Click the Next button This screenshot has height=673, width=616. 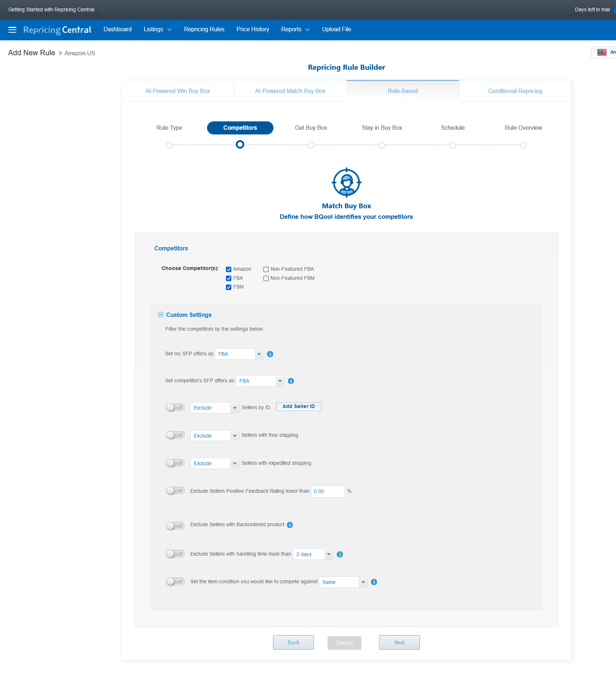[x=399, y=642]
